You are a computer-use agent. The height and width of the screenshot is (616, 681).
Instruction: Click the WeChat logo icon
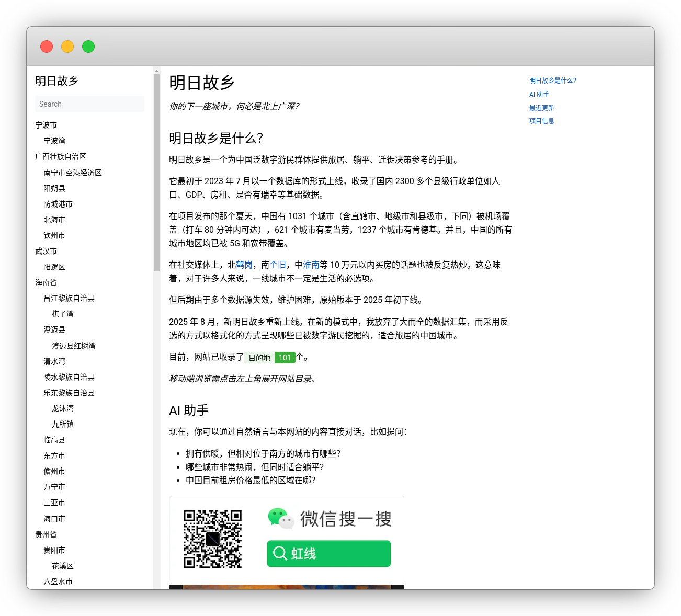[280, 518]
